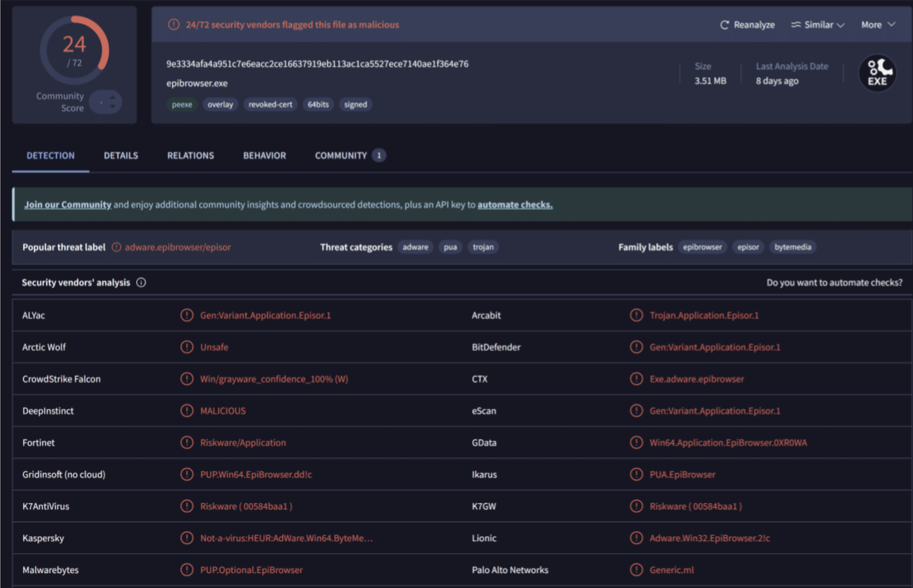Screen dimensions: 913x588
Task: Click the alert icon for K7AntiVirus
Action: 187,506
